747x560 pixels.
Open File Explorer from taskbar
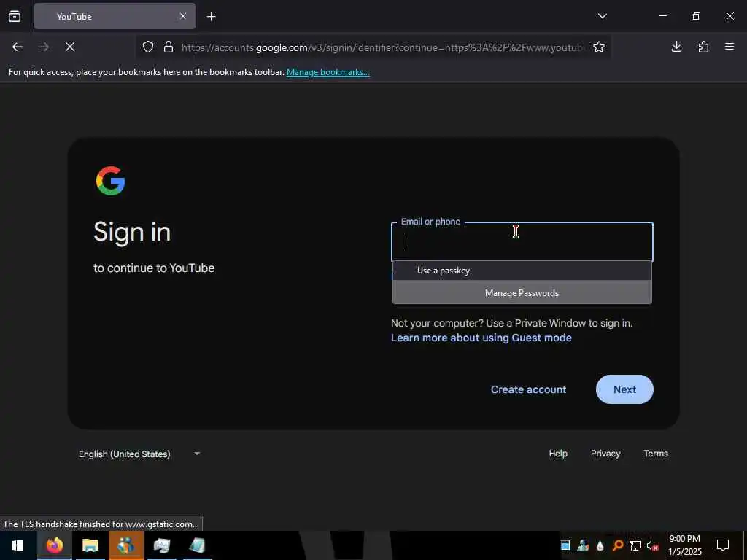[90, 545]
